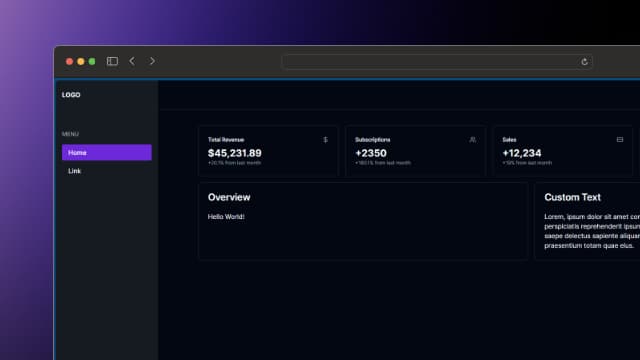The height and width of the screenshot is (360, 640).
Task: Select Home in the sidebar menu
Action: click(x=107, y=152)
